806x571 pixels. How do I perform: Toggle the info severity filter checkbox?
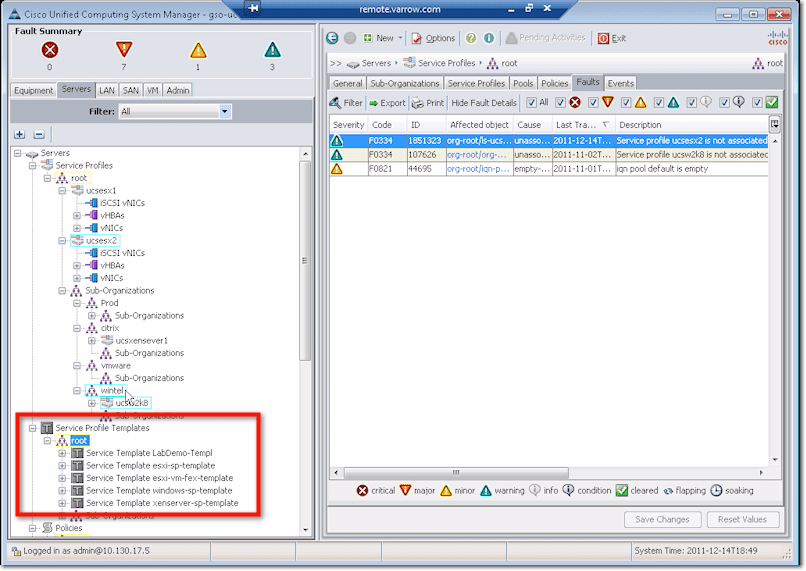point(692,103)
